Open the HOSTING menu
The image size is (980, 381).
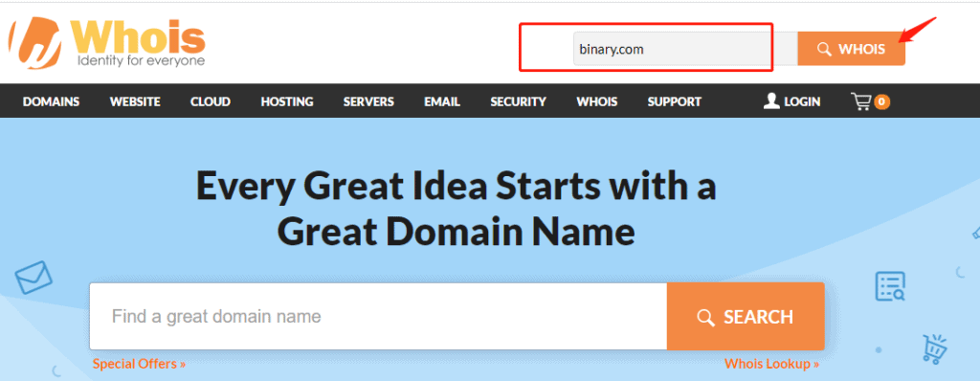point(287,101)
